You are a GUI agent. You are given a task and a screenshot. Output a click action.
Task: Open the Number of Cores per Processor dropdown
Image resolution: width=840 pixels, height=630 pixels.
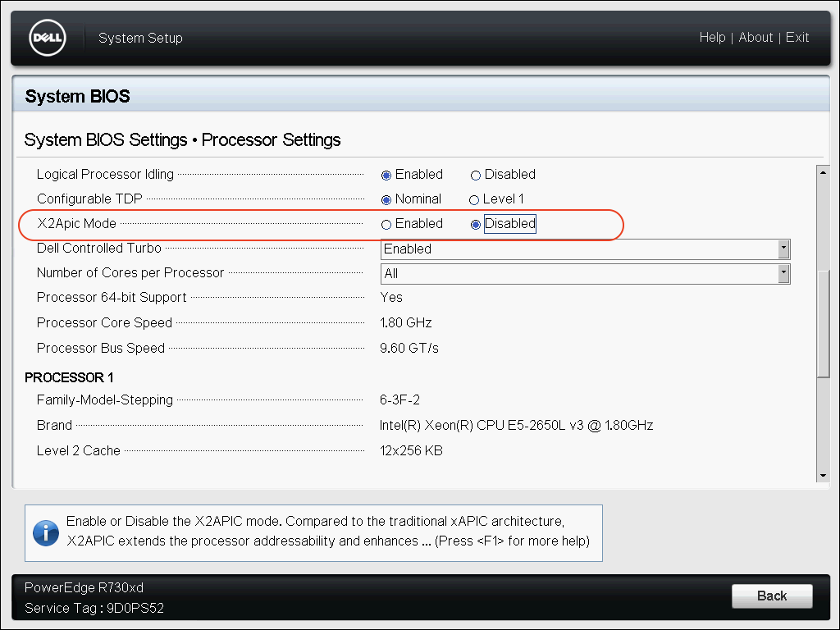pos(585,274)
